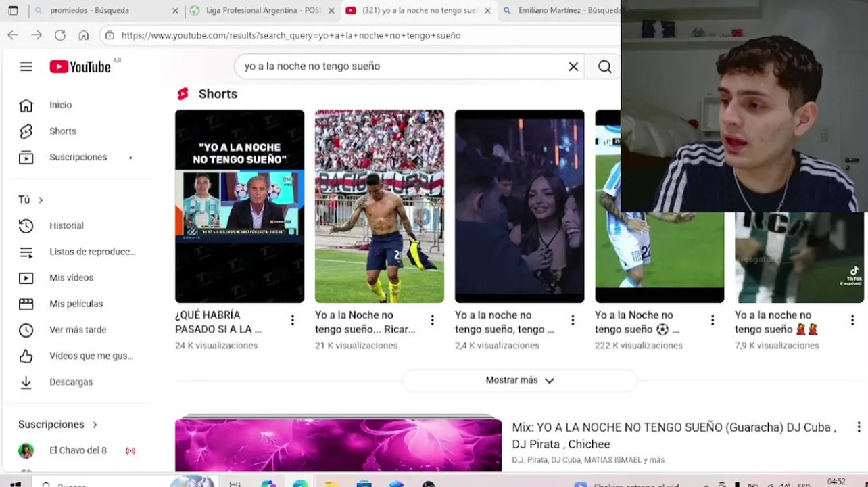
Task: Switch to Emiliano Martínez - Búsqueda tab
Action: point(560,11)
